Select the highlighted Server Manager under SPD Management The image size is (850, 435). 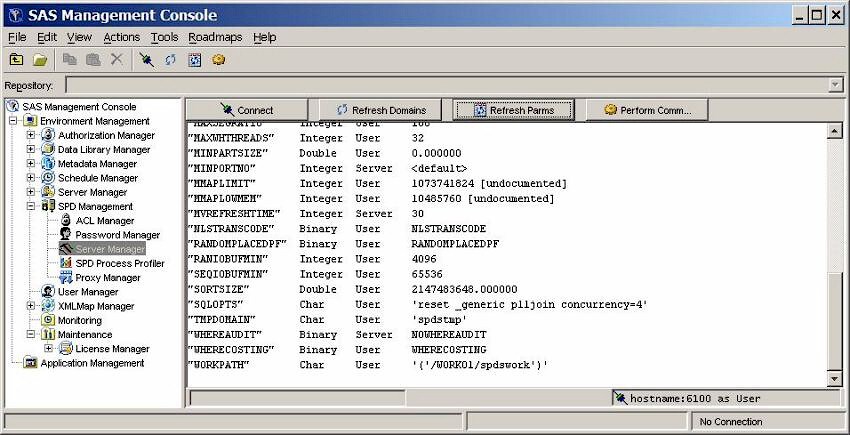pos(110,249)
